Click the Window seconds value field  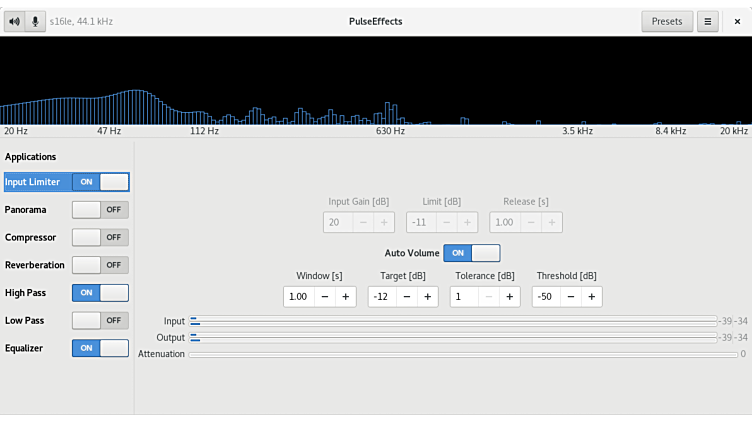point(298,297)
